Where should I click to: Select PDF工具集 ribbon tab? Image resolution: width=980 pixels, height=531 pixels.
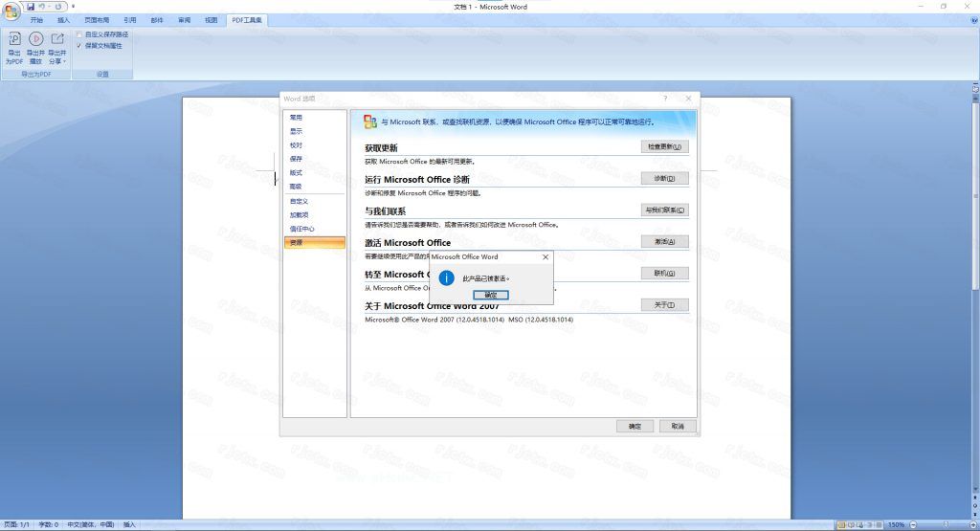click(x=247, y=20)
